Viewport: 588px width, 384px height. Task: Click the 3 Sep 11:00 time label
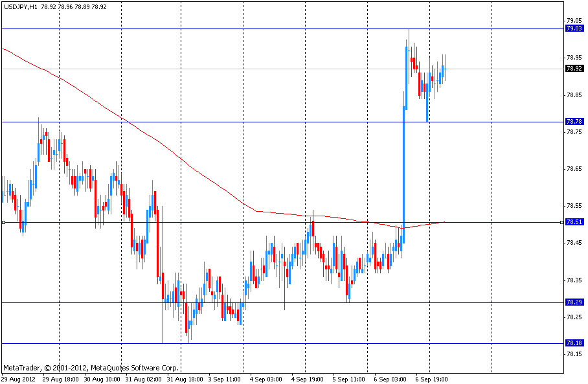[224, 378]
